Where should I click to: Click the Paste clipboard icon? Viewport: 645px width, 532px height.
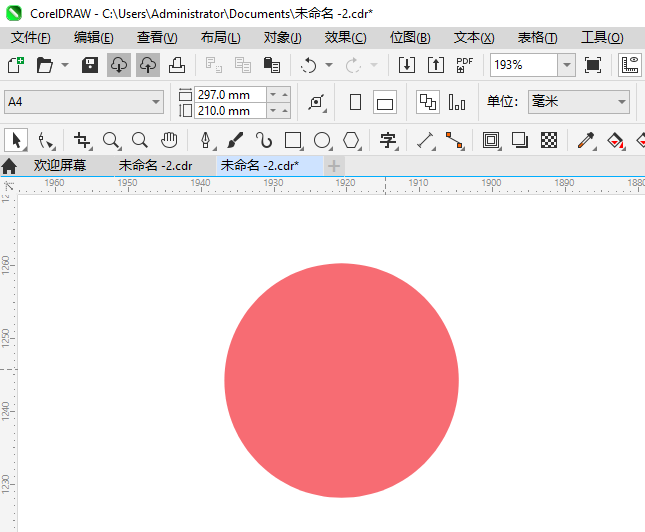[271, 65]
